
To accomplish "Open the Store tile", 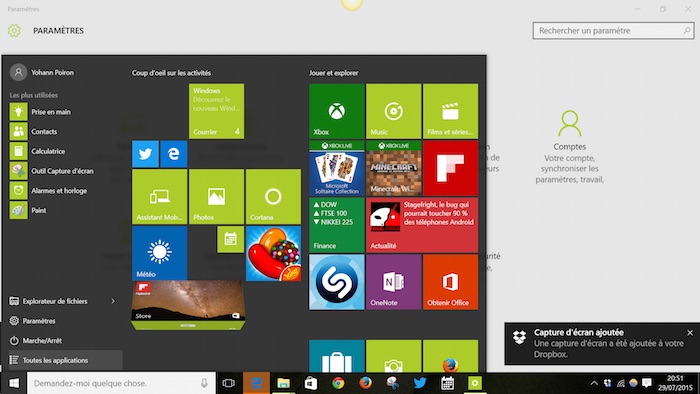I will (x=188, y=306).
